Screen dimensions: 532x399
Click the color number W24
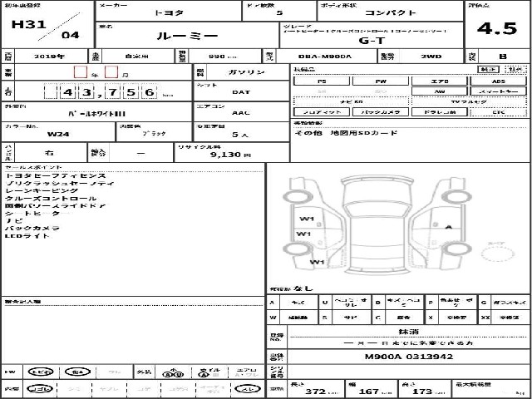pos(58,134)
